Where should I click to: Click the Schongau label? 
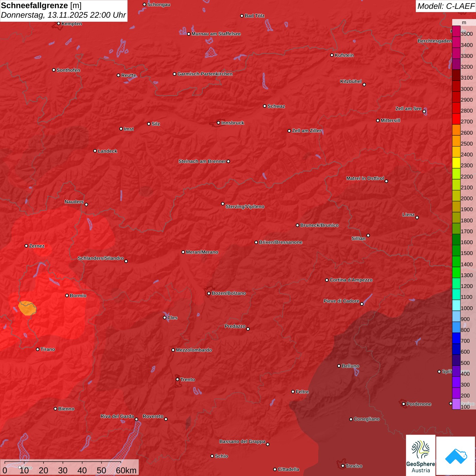tap(159, 4)
